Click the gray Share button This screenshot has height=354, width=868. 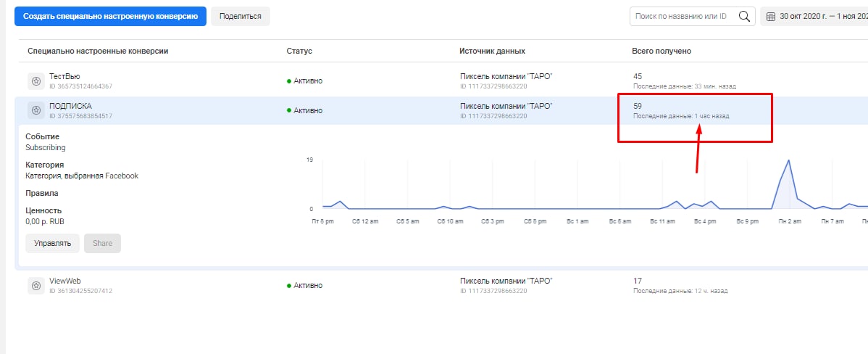(102, 243)
